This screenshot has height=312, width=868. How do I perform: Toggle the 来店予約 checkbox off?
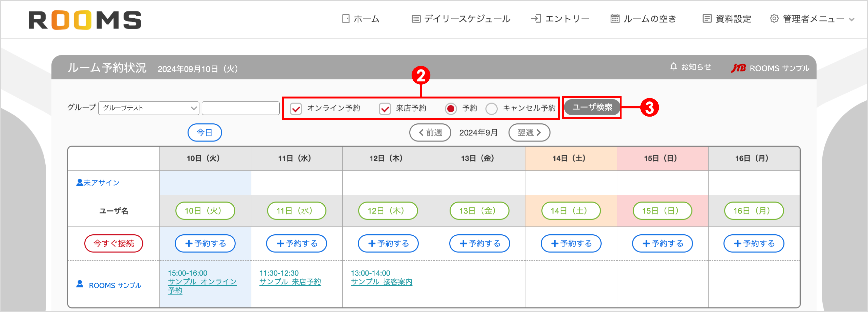[385, 109]
